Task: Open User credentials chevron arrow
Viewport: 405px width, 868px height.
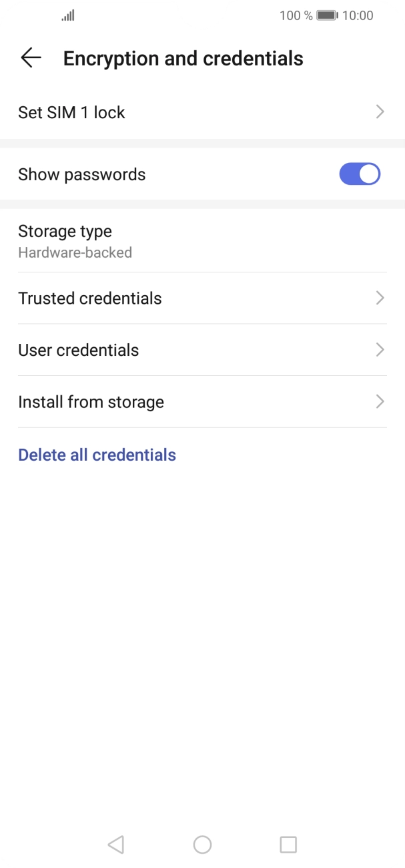Action: coord(380,350)
